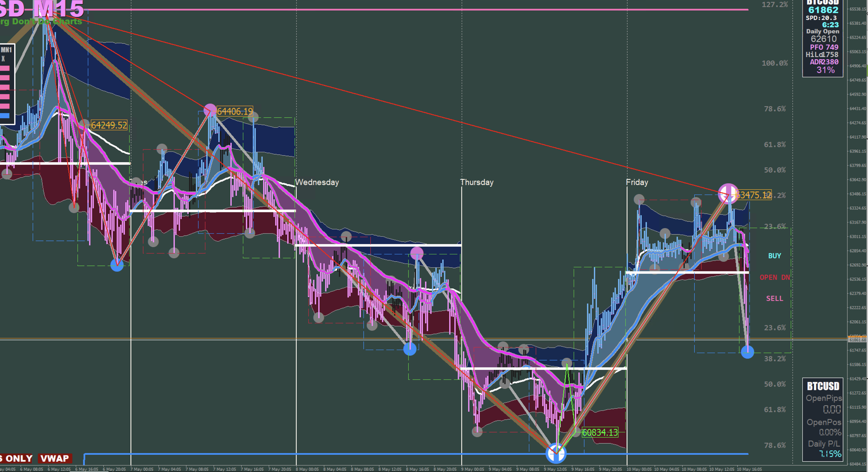
Task: Click the blue swing-low circle on 6 May
Action: [117, 265]
